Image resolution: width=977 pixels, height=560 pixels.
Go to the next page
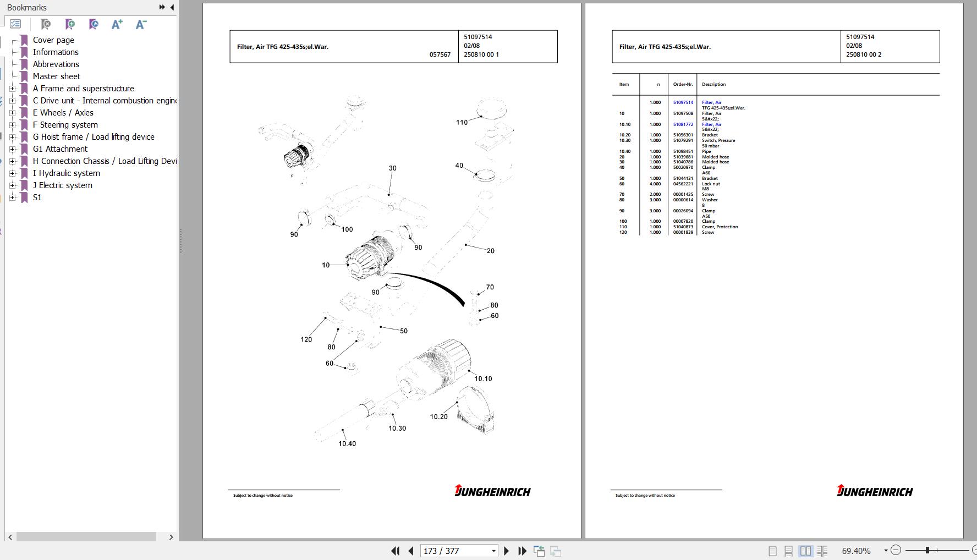pos(507,551)
